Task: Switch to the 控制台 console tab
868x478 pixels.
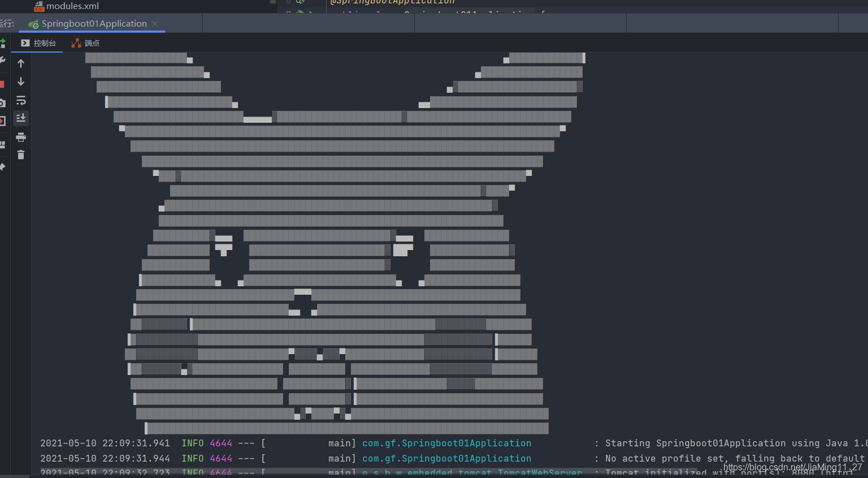Action: point(38,43)
